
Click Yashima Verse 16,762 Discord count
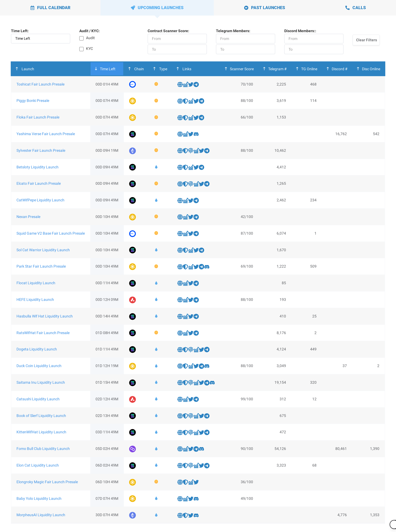pyautogui.click(x=341, y=134)
